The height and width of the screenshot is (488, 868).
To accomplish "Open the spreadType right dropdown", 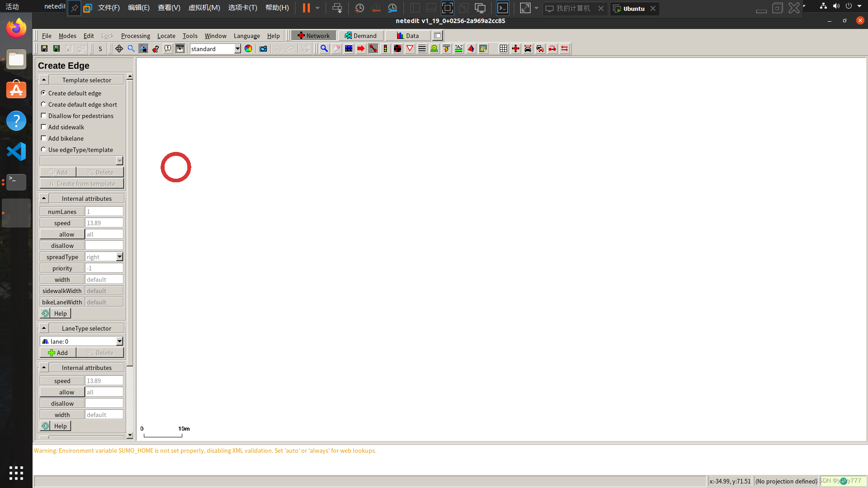I will 119,256.
